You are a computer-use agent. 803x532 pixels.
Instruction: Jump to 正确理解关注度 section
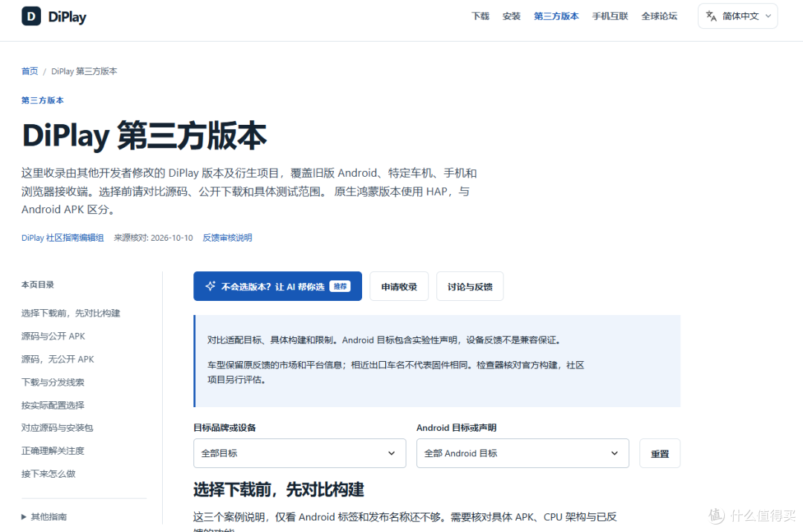pos(53,451)
